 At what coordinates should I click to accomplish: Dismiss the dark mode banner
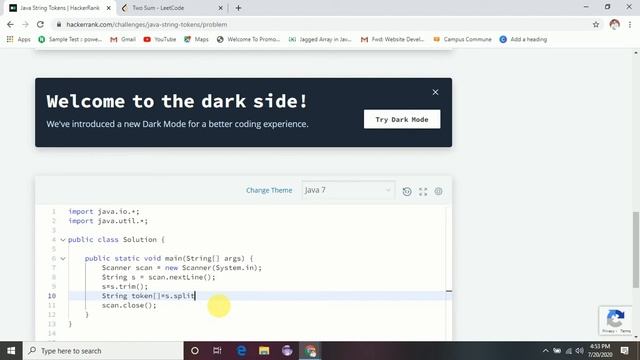pos(435,92)
